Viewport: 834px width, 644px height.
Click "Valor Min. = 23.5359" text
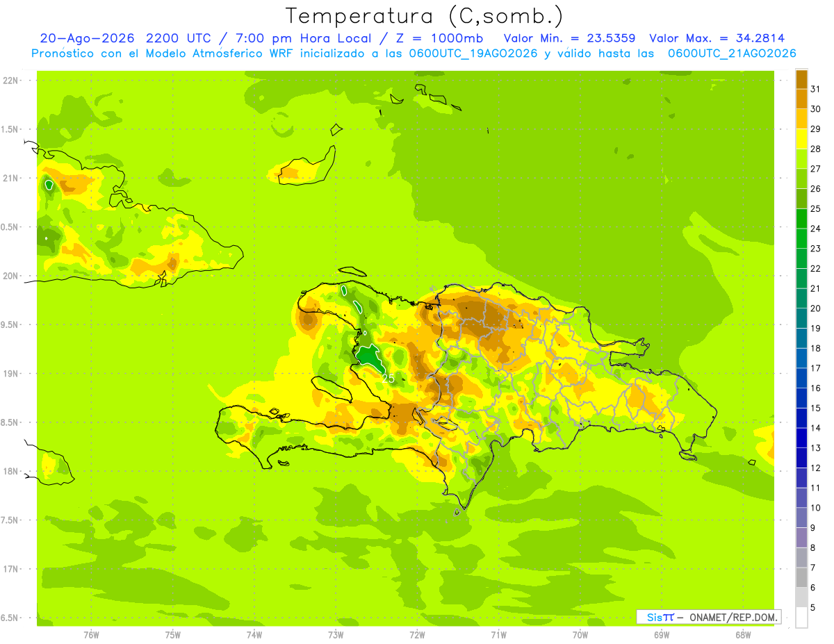tap(569, 38)
